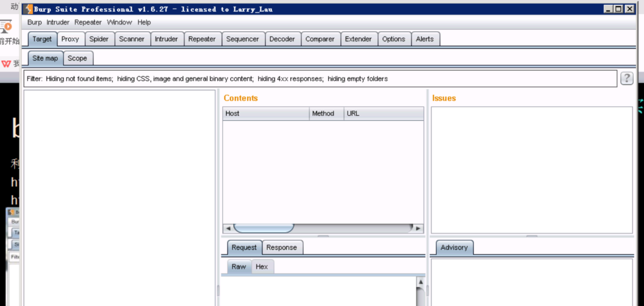This screenshot has width=644, height=306.
Task: Select the Response tab
Action: pyautogui.click(x=282, y=248)
